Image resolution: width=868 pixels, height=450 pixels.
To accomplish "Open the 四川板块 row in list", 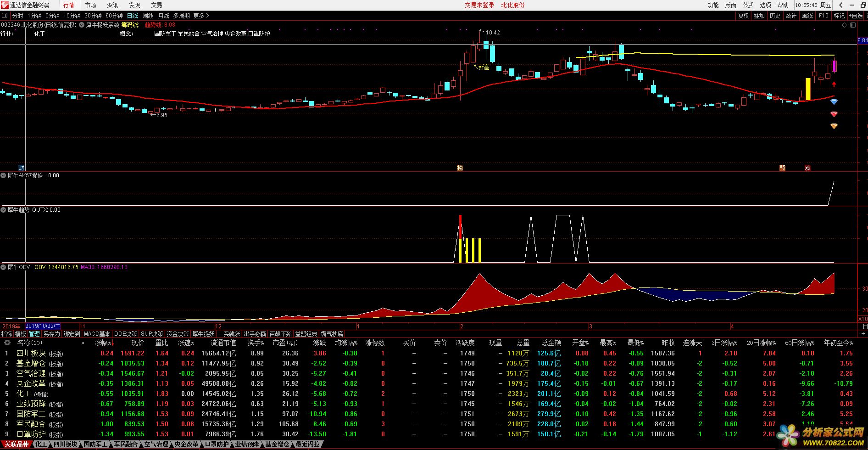I will 434,353.
